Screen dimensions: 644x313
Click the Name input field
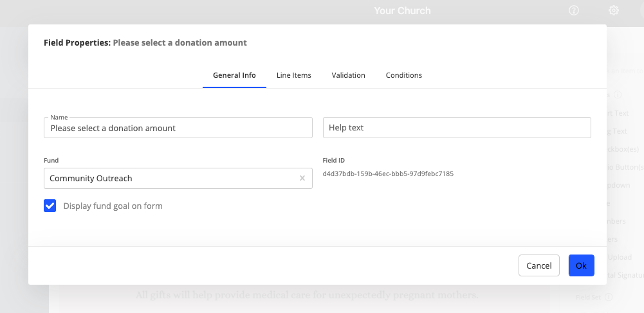coord(178,128)
